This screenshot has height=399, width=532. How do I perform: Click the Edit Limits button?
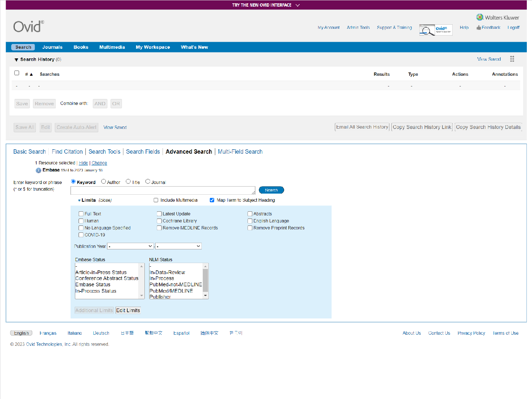coord(128,311)
